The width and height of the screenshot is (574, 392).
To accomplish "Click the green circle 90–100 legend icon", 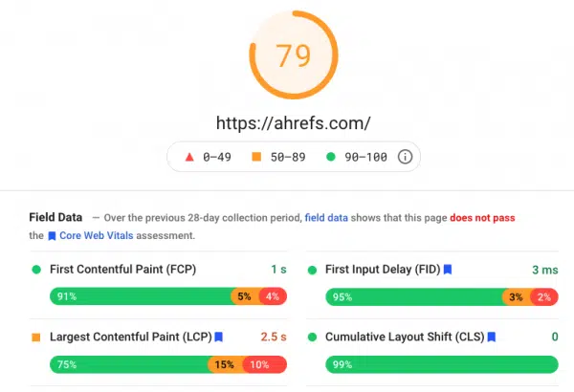I will pos(331,157).
